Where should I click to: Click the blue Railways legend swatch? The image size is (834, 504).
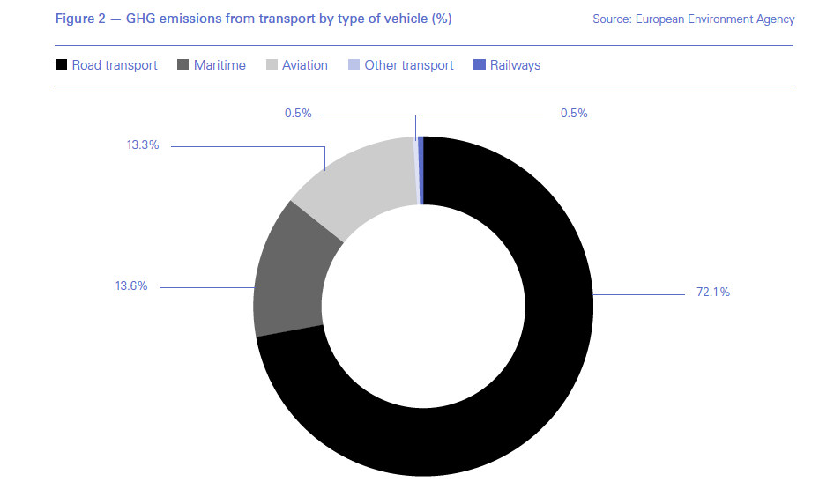(x=480, y=65)
